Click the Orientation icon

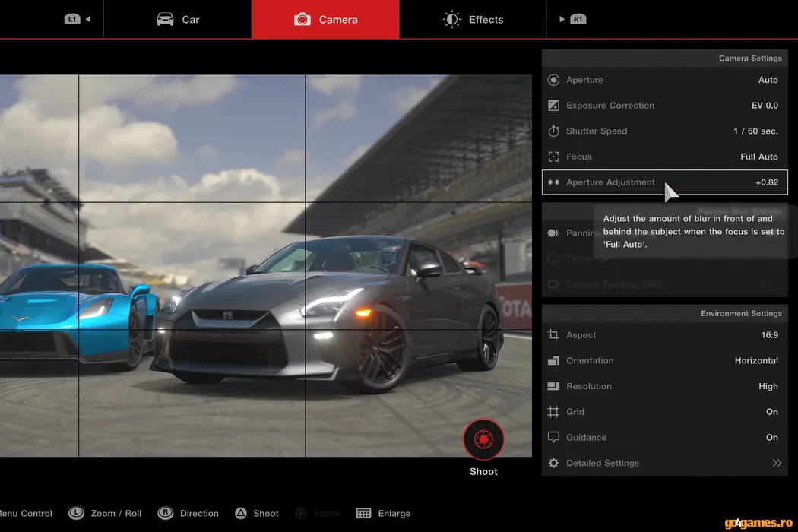(x=553, y=361)
